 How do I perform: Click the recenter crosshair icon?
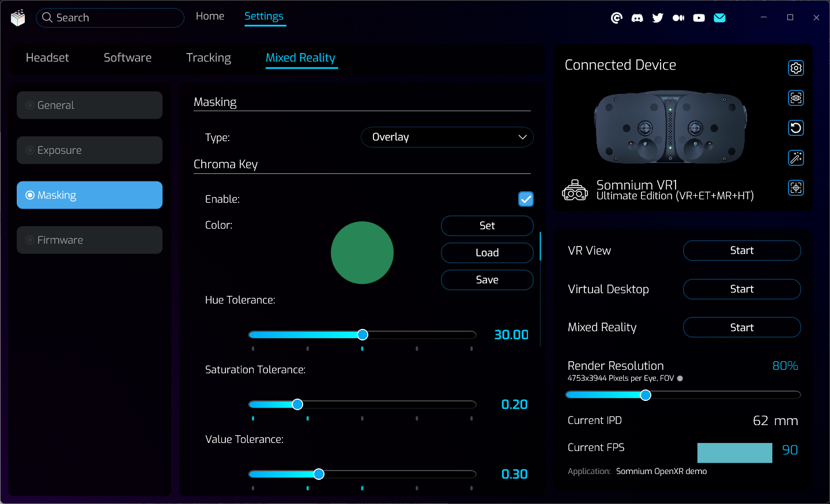pyautogui.click(x=795, y=188)
